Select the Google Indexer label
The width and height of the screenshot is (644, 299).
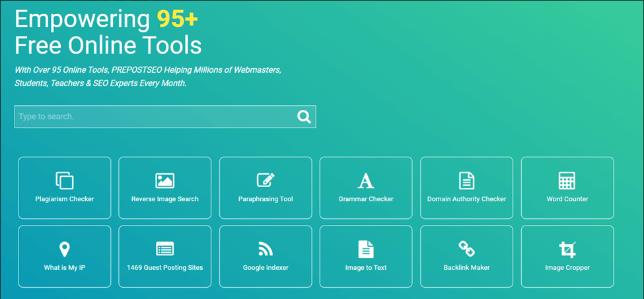click(266, 268)
